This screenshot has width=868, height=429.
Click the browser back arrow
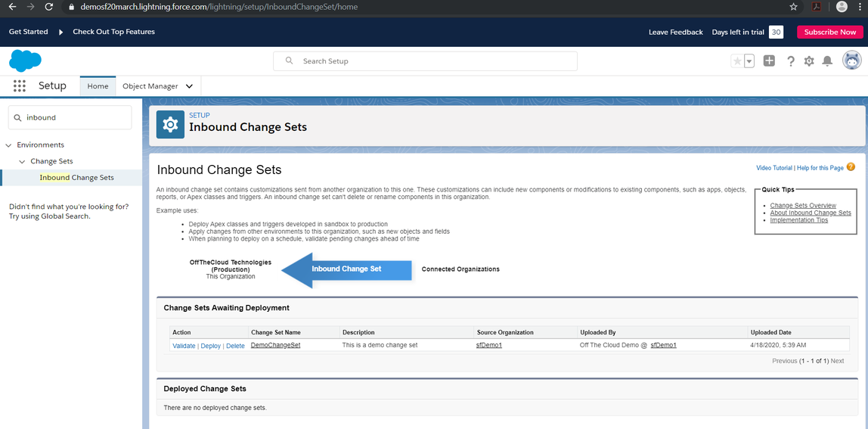[13, 8]
